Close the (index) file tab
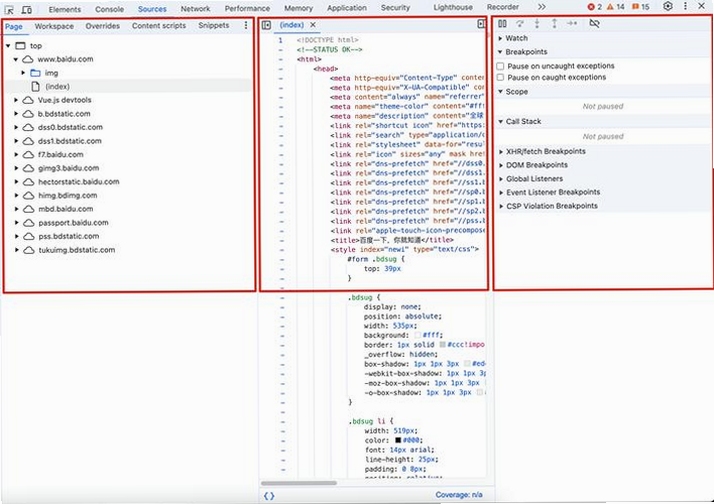The image size is (714, 504). [x=313, y=25]
